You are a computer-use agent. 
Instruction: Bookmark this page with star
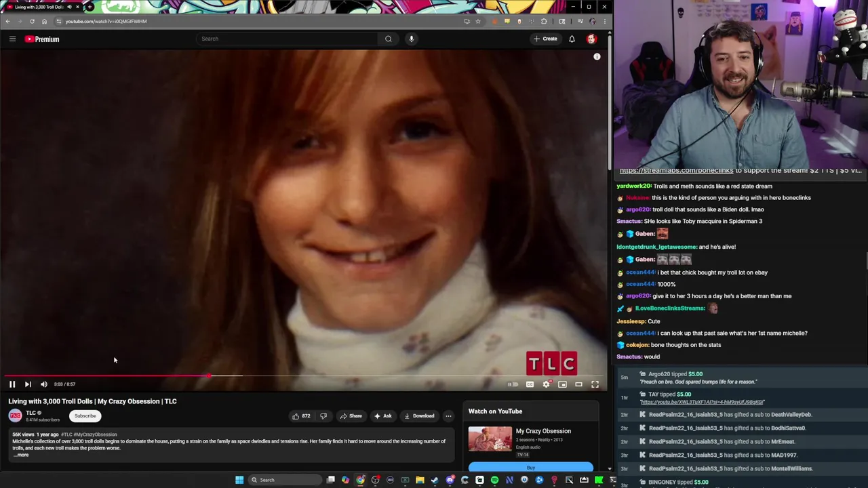coord(477,21)
